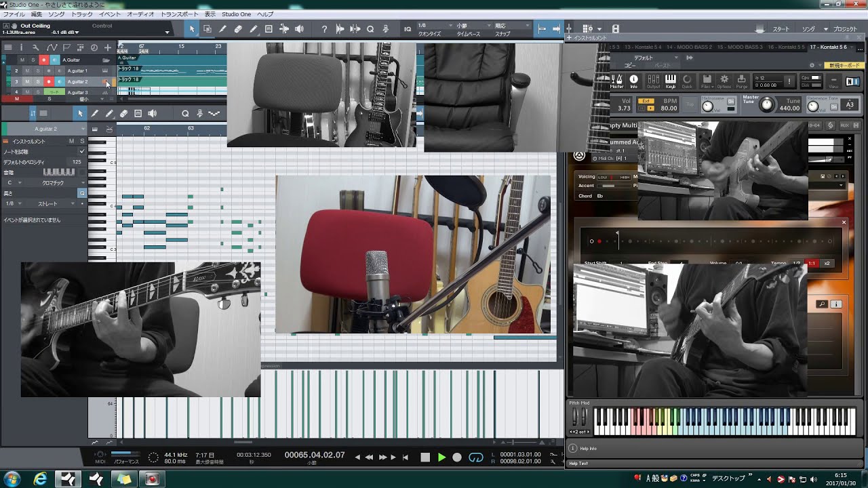Click the Q quantize icon in editor toolbar
Screen dimensions: 868x488
(x=185, y=113)
